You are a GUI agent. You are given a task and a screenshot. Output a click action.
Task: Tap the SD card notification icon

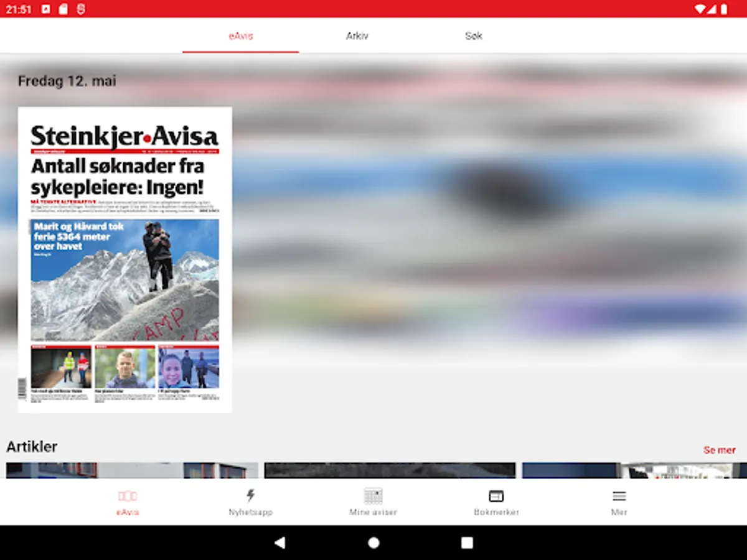63,9
